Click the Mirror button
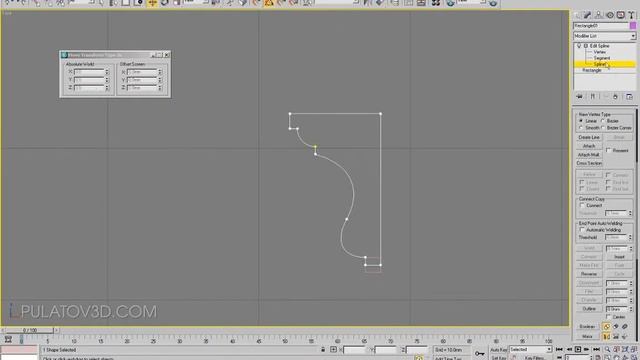This screenshot has height=360, width=640. tap(587, 336)
